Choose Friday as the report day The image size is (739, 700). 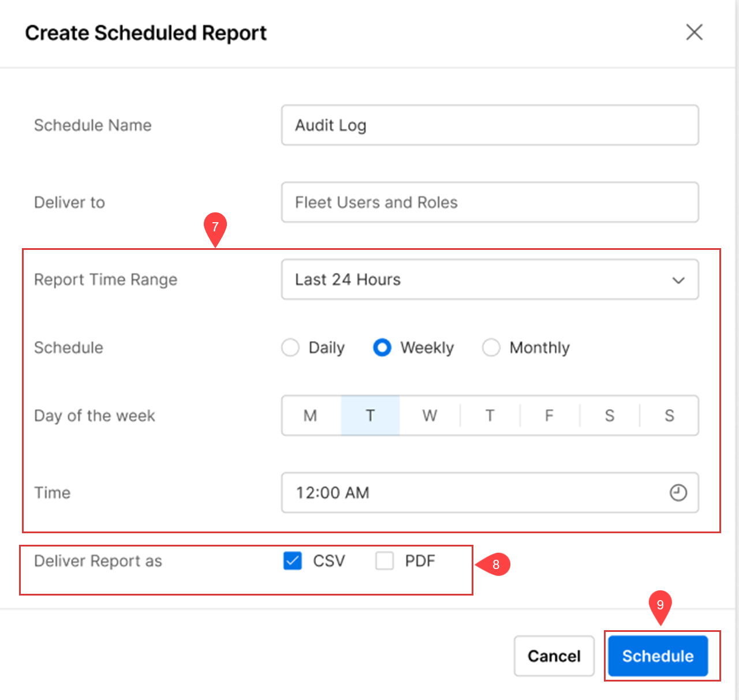tap(549, 415)
